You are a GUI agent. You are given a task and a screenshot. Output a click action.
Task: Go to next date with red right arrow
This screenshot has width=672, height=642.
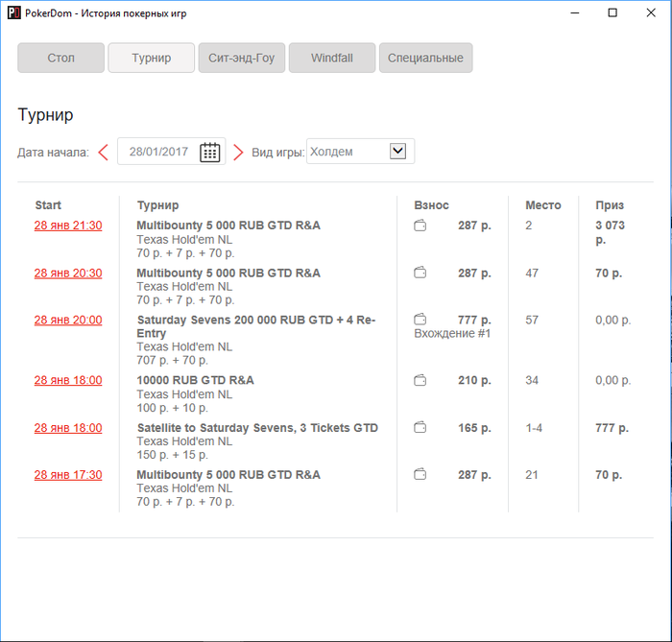(x=238, y=153)
